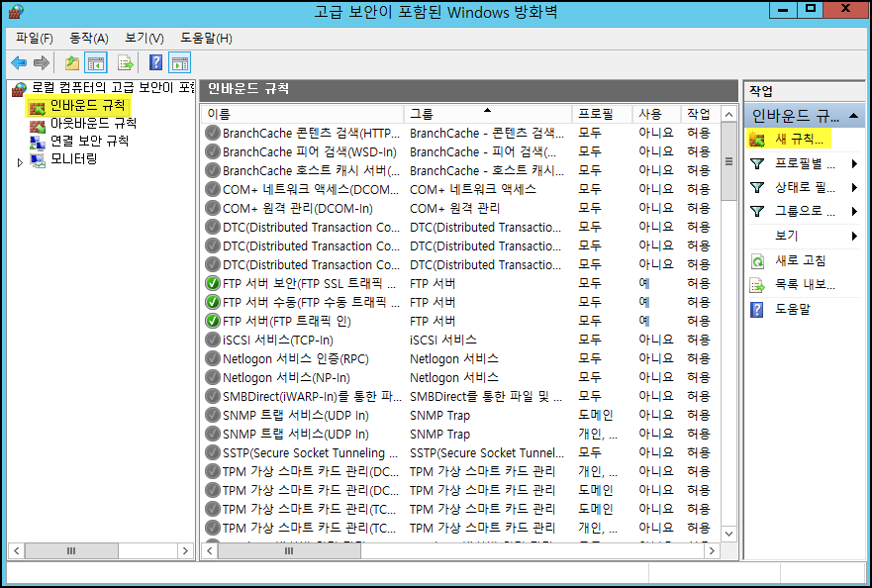This screenshot has width=872, height=588.
Task: Sort by the 사용 column header
Action: coord(657,114)
